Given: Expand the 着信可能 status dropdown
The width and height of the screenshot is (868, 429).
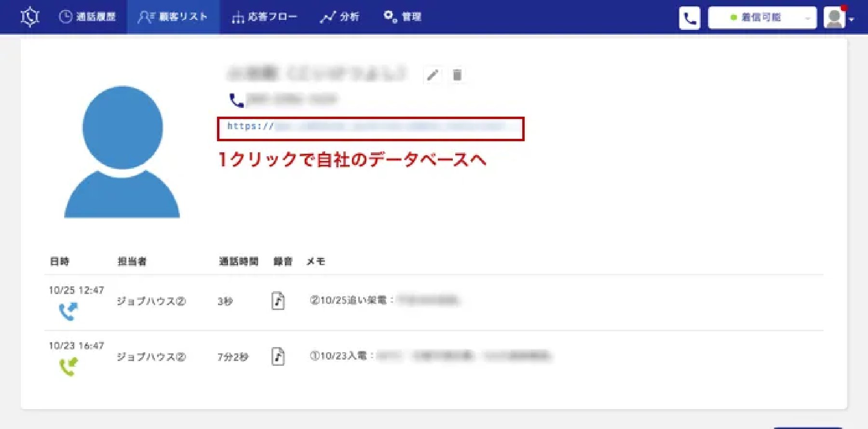Looking at the screenshot, I should click(762, 18).
